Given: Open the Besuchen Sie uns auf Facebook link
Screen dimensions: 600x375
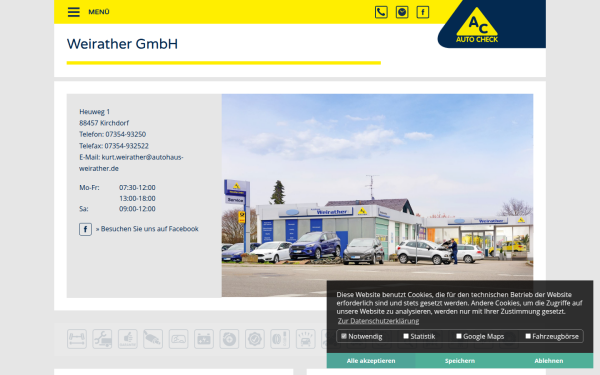Looking at the screenshot, I should coord(147,229).
